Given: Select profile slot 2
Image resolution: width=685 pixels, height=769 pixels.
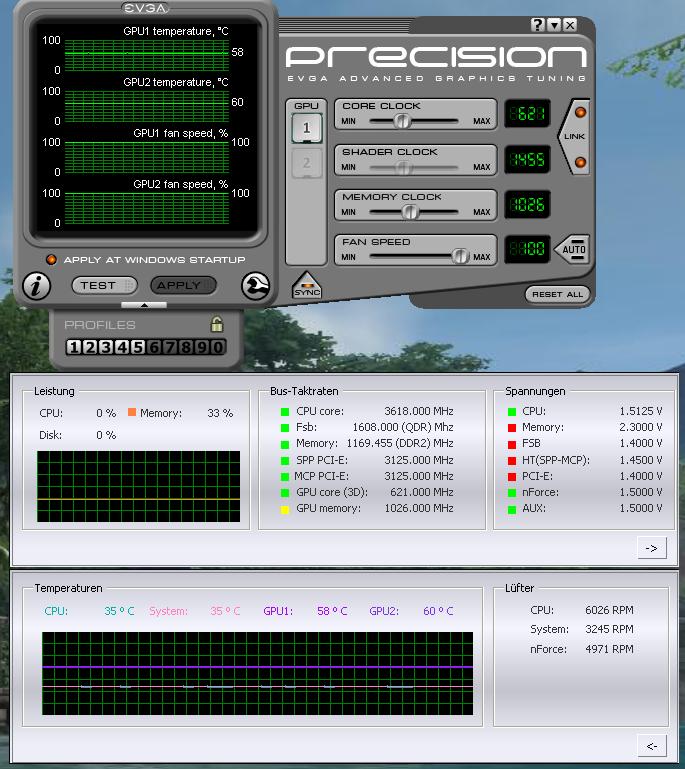Looking at the screenshot, I should click(90, 347).
